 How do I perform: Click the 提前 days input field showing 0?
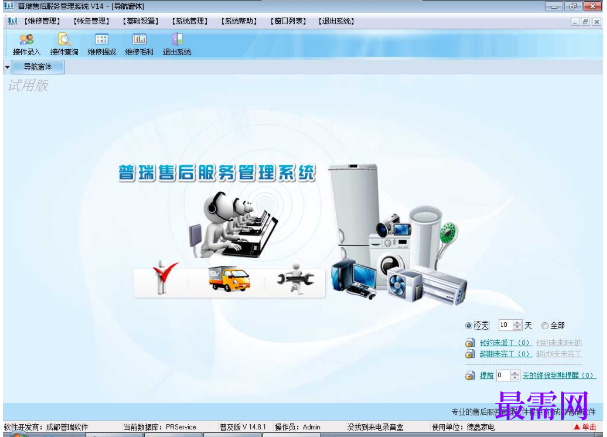tap(504, 375)
